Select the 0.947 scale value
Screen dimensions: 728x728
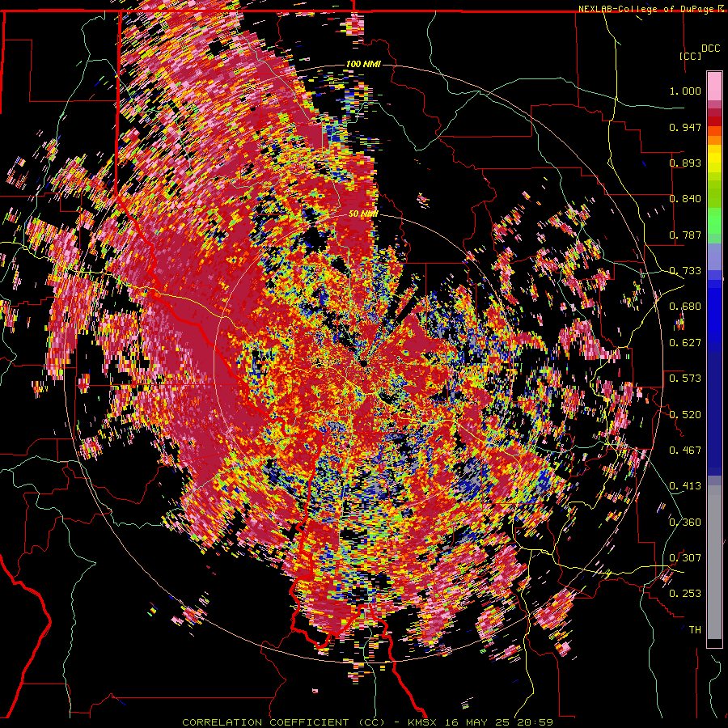(685, 127)
